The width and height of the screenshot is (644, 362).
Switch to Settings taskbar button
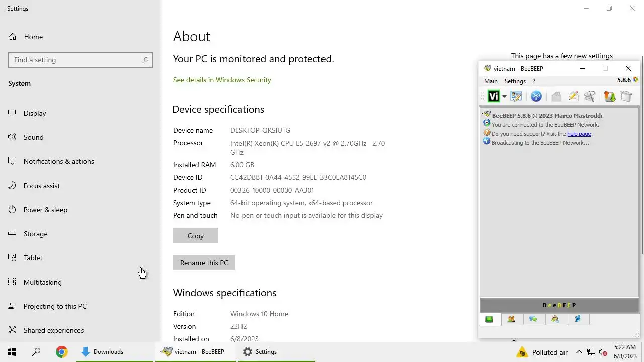pos(276,352)
